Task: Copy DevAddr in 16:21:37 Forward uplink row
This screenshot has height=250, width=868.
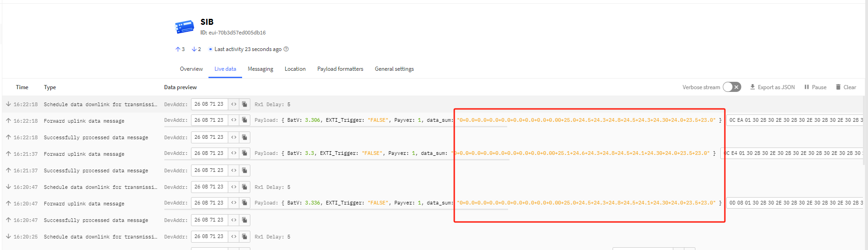Action: click(245, 153)
